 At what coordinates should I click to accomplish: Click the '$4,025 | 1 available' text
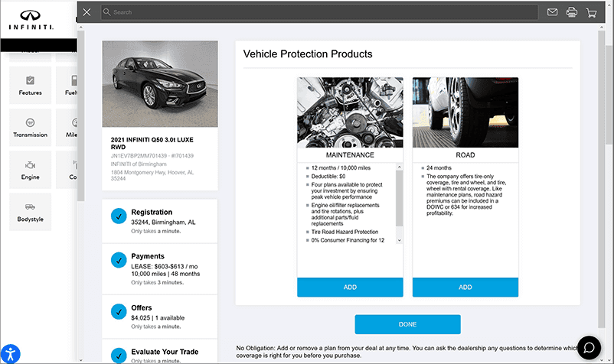coord(158,318)
